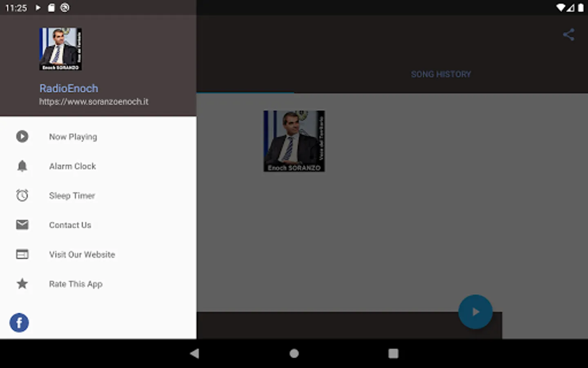
Task: Click the Now Playing play-circle icon
Action: [x=22, y=137]
